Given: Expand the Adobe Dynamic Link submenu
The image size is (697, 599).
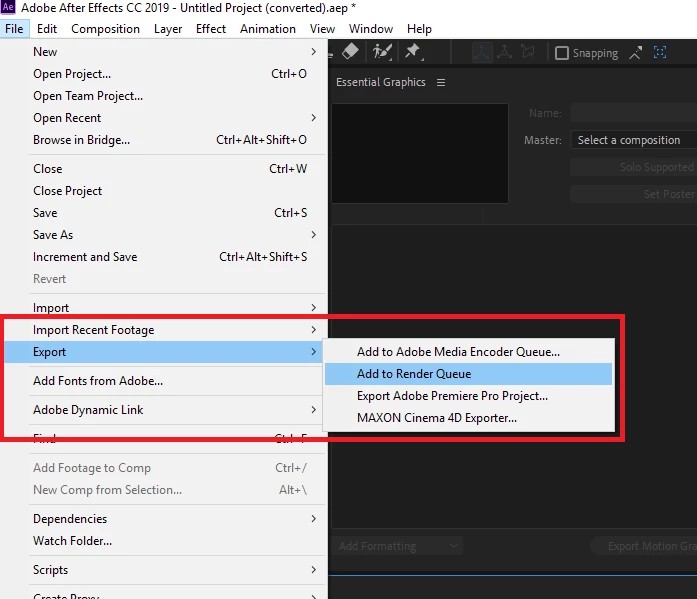Looking at the screenshot, I should (313, 410).
